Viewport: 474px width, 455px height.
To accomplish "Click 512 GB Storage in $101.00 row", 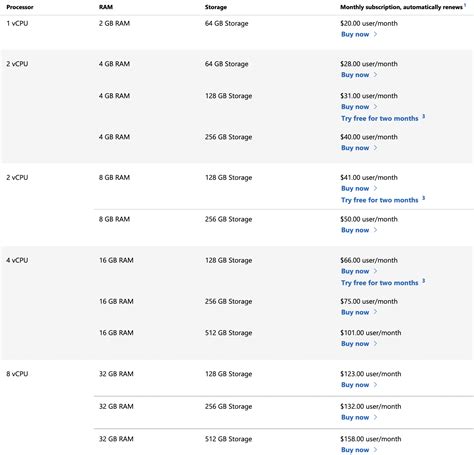I will click(x=228, y=333).
